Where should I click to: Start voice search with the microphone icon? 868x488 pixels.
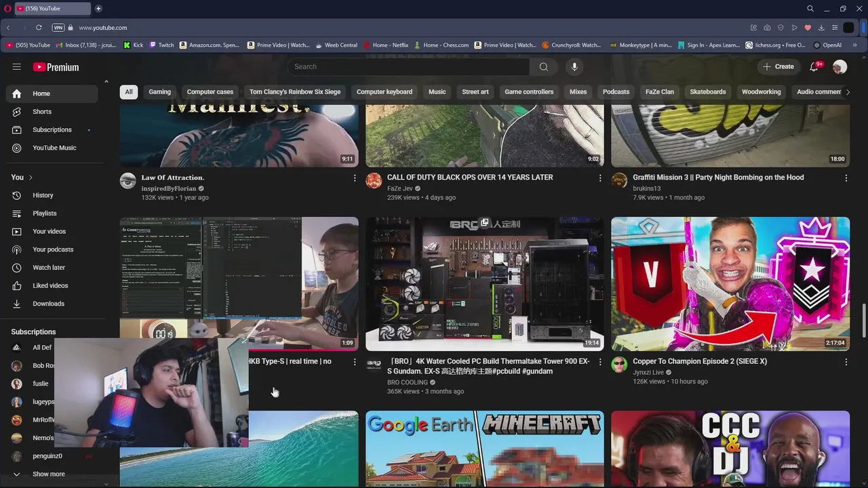(x=574, y=66)
